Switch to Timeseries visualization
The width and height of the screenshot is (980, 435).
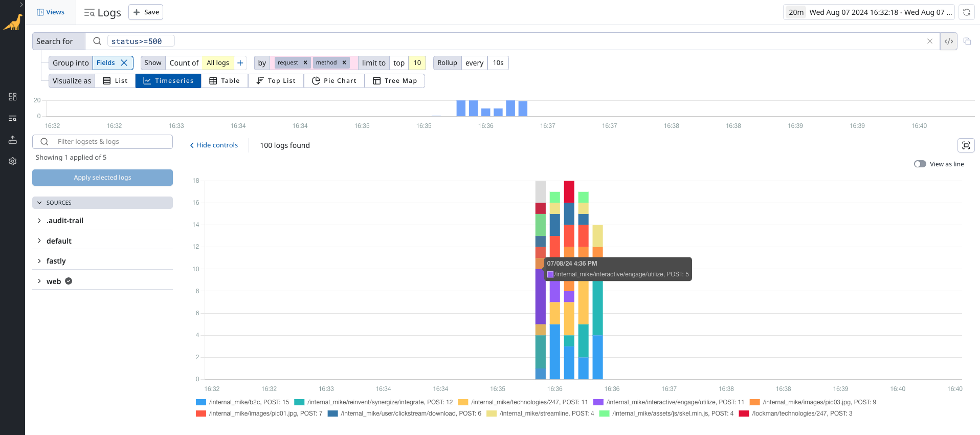coord(168,81)
